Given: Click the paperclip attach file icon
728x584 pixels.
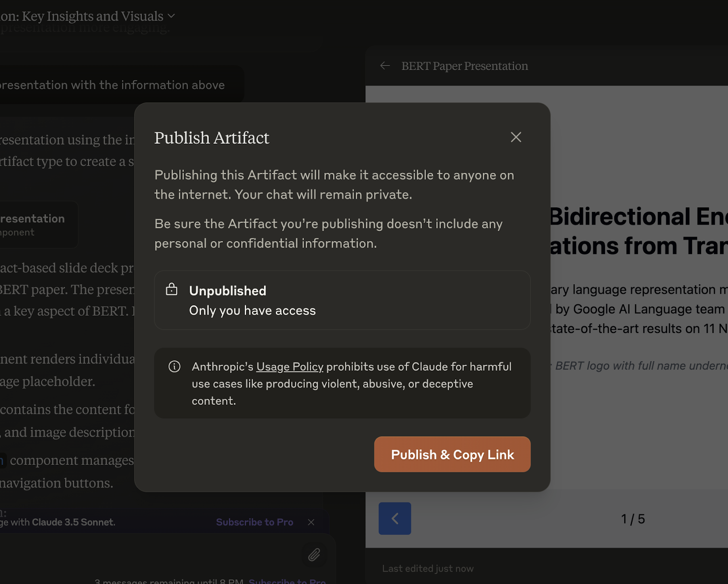Looking at the screenshot, I should tap(314, 554).
